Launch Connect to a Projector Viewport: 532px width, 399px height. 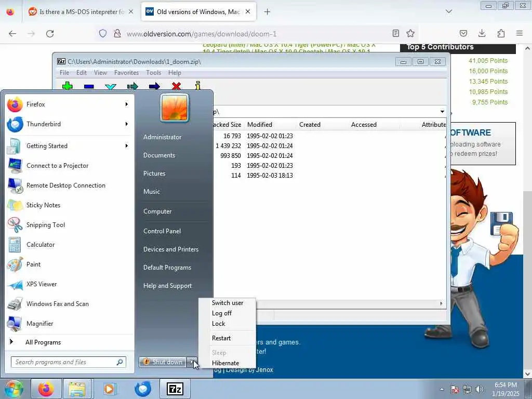69,166
